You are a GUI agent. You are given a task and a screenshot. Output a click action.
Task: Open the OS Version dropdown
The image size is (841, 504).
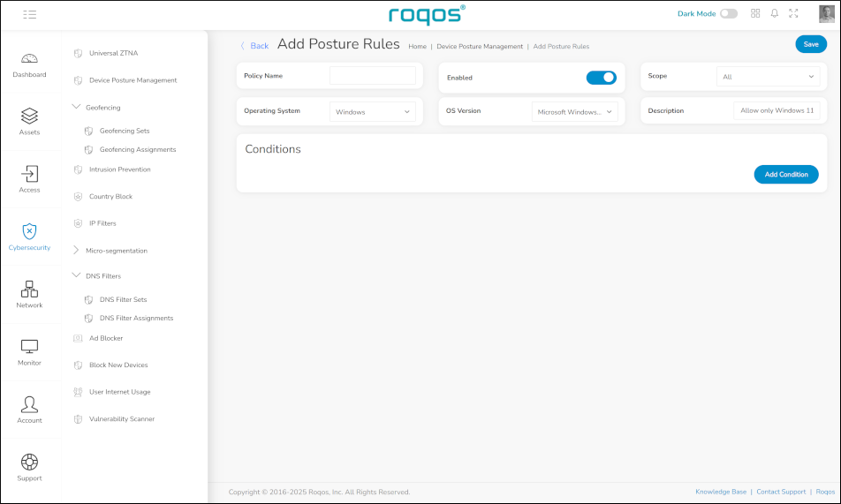[x=574, y=112]
